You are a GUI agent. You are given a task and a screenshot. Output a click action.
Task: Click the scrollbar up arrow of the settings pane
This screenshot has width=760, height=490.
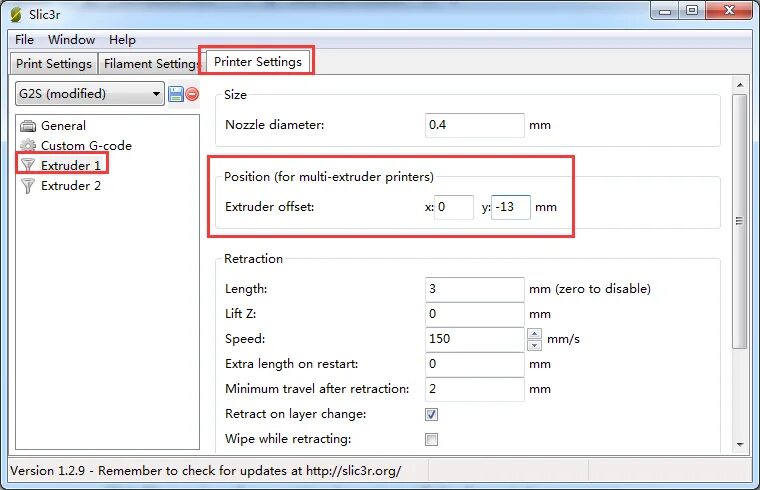(740, 85)
